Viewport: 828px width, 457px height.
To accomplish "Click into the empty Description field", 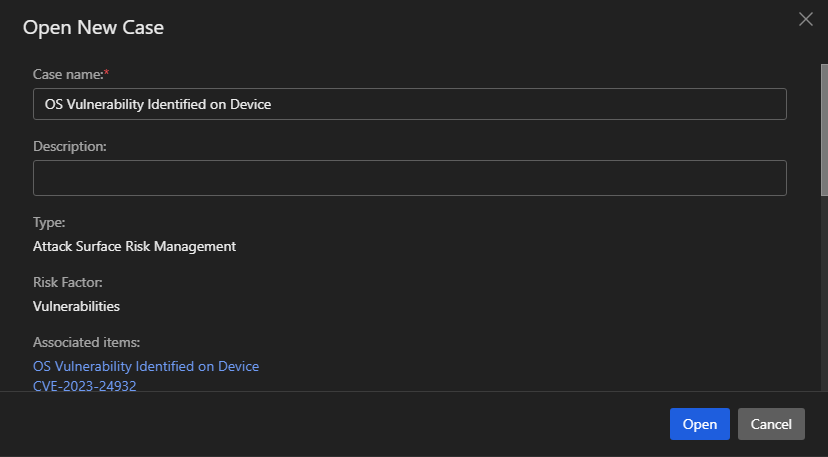I will [409, 178].
